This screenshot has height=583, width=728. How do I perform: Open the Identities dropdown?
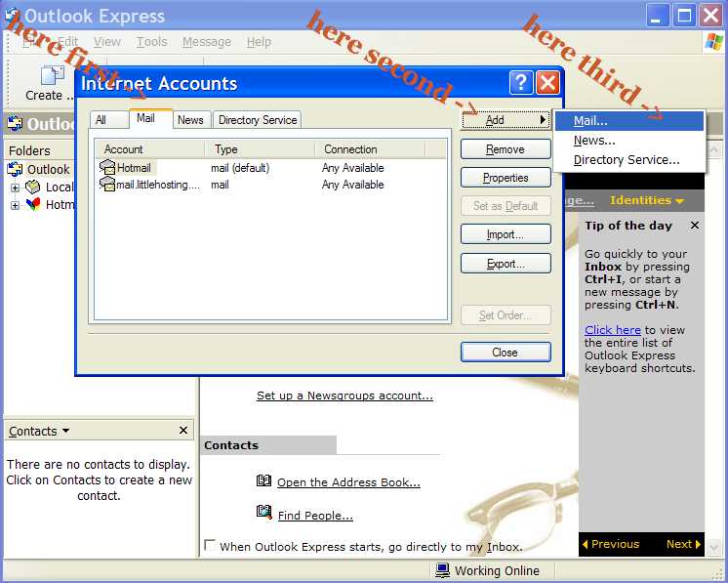tap(646, 201)
